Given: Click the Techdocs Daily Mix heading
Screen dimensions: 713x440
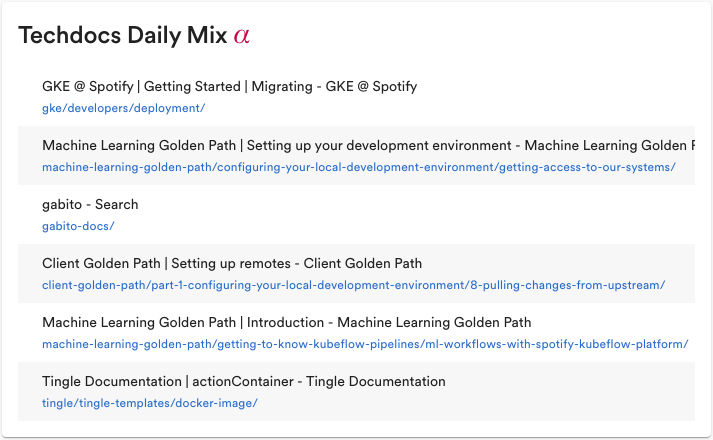Looking at the screenshot, I should pos(124,36).
